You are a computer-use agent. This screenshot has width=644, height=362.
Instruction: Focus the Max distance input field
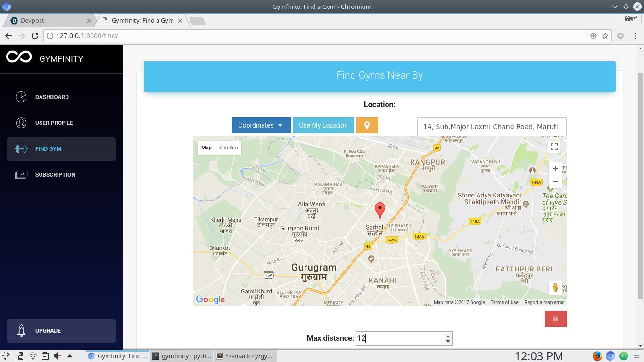404,338
